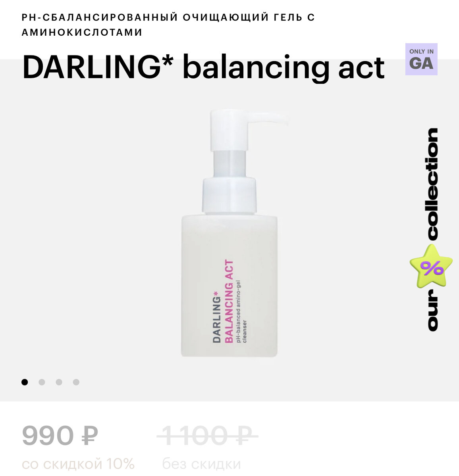Open the product bottle body image

[229, 286]
